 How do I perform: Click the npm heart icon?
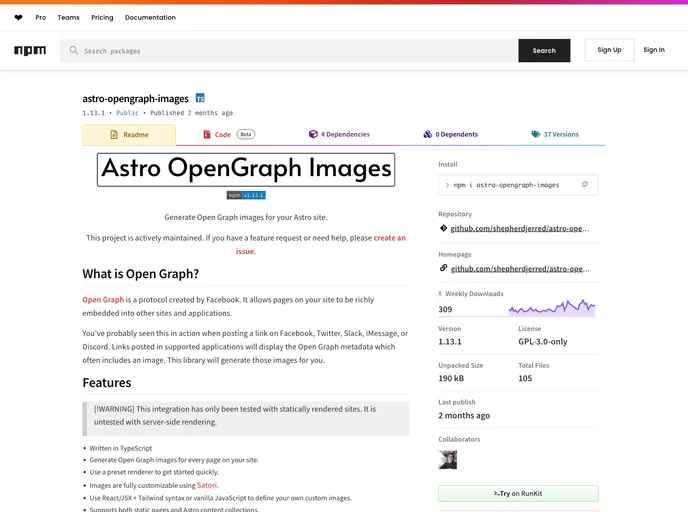click(x=18, y=18)
